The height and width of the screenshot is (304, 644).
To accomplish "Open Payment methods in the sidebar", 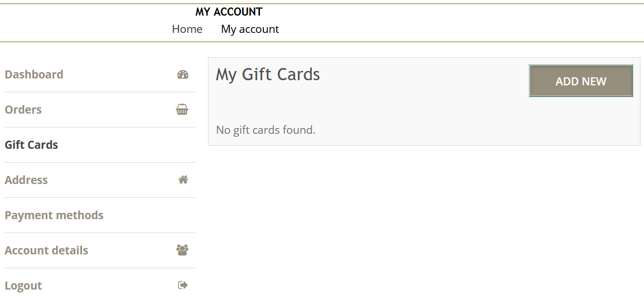I will click(x=54, y=215).
